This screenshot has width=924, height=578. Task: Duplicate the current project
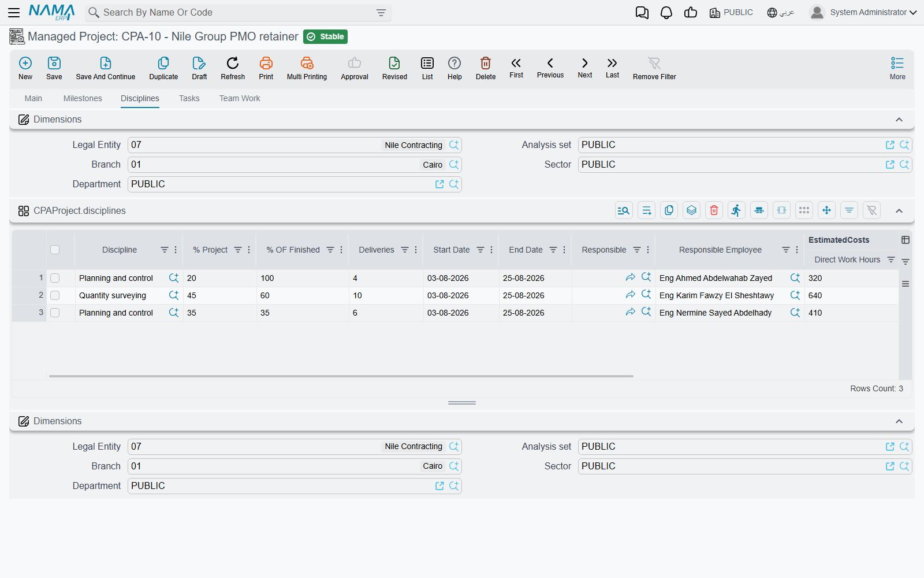tap(163, 68)
